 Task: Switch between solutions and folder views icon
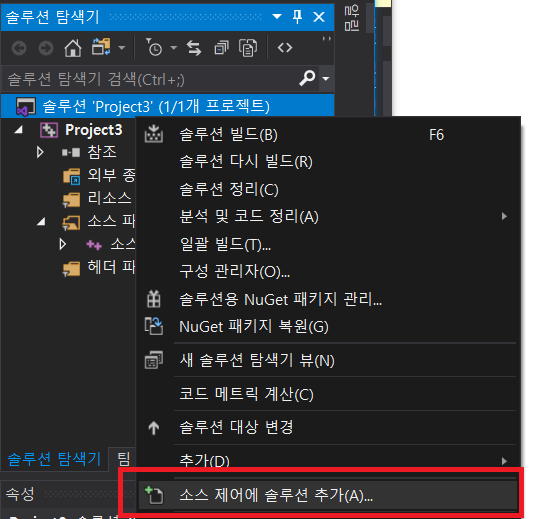(x=101, y=47)
